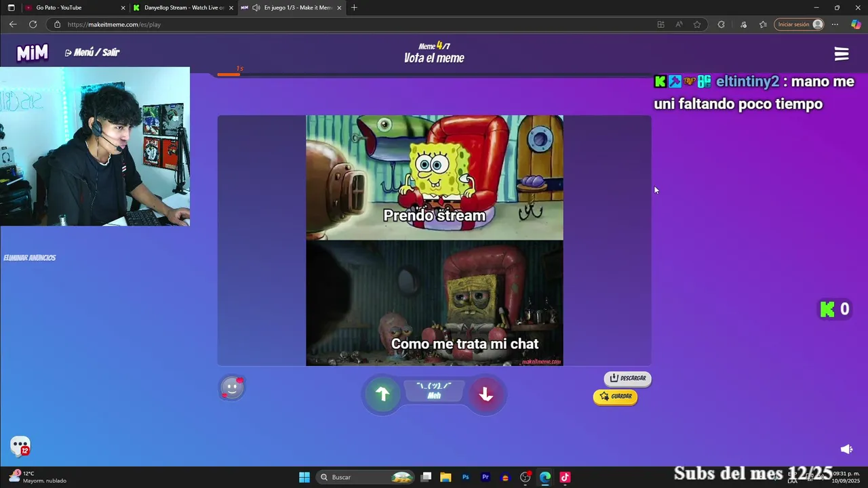Image resolution: width=868 pixels, height=488 pixels.
Task: Open Copilot sidebar icon
Action: click(856, 24)
